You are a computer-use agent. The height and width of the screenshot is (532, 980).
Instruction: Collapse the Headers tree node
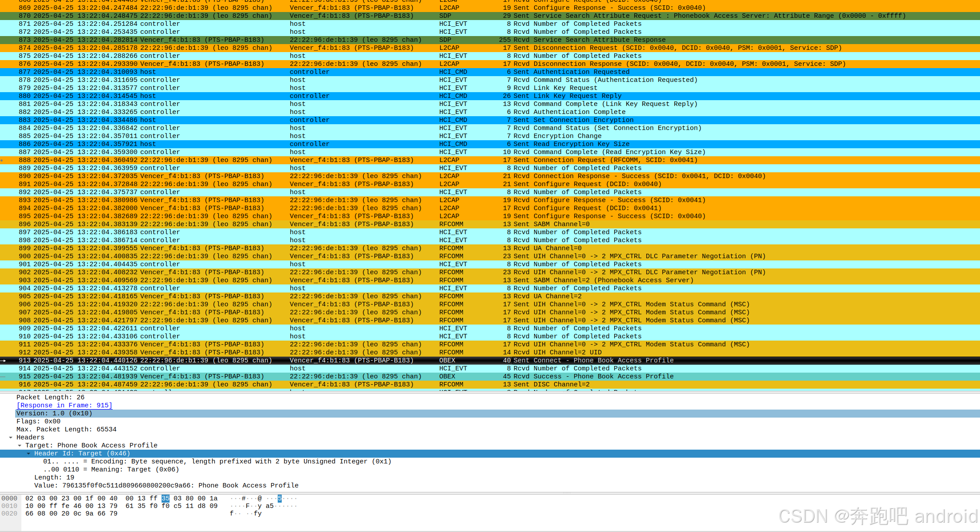click(11, 438)
